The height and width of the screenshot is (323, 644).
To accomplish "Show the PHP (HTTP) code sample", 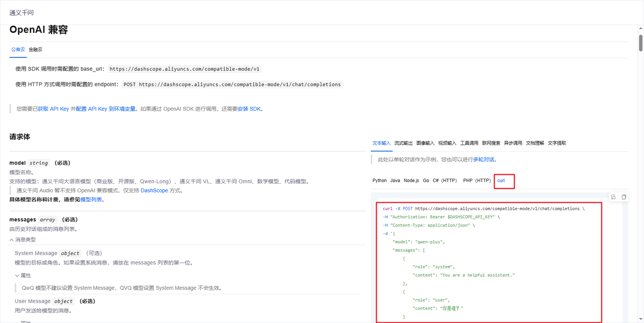I will click(477, 181).
